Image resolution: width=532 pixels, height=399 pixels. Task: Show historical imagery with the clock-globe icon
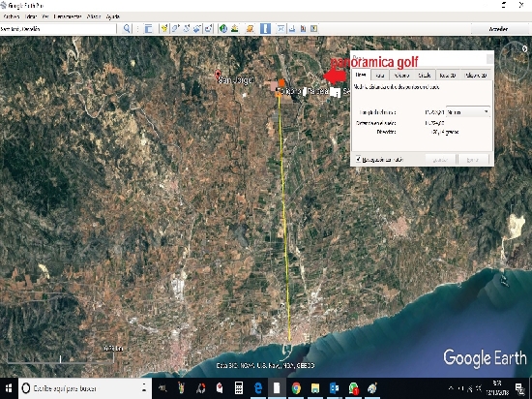[x=222, y=29]
